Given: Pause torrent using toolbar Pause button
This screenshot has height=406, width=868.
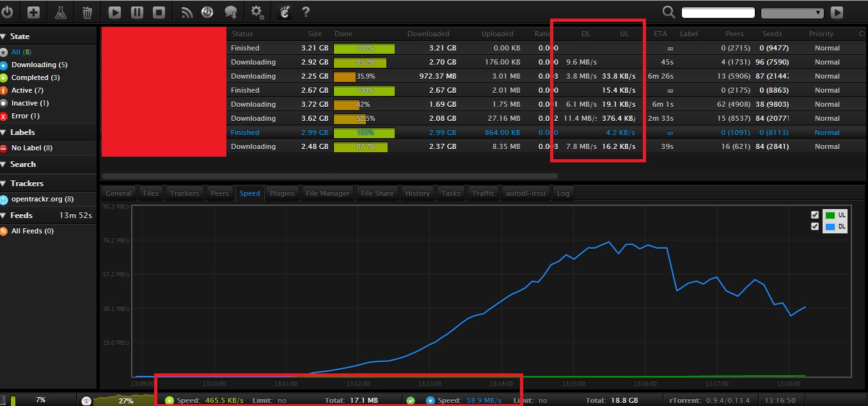Looking at the screenshot, I should click(137, 12).
